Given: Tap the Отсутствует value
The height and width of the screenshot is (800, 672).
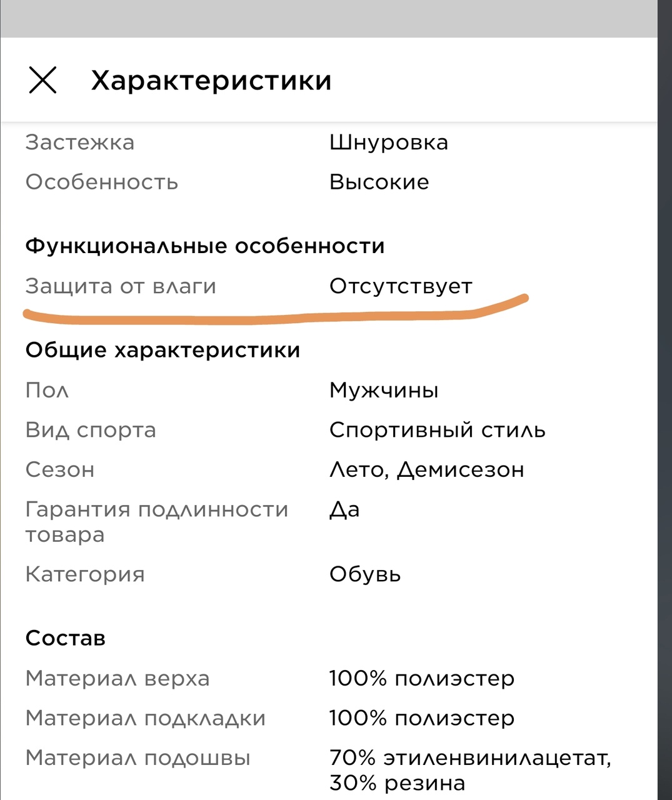Looking at the screenshot, I should tap(401, 287).
